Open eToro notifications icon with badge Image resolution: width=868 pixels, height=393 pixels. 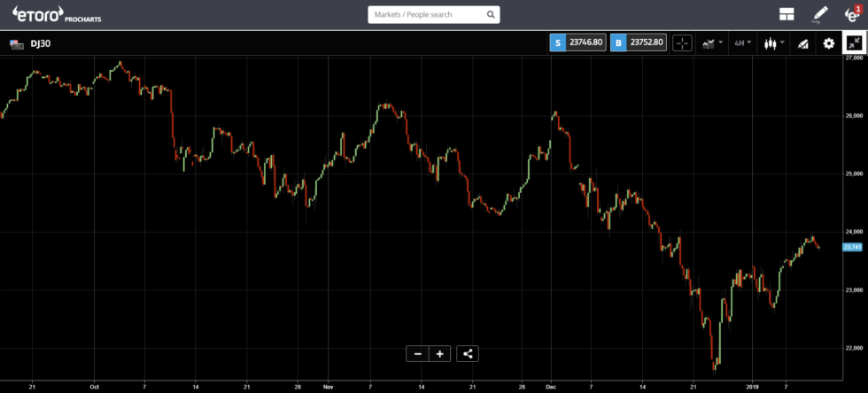tap(852, 14)
